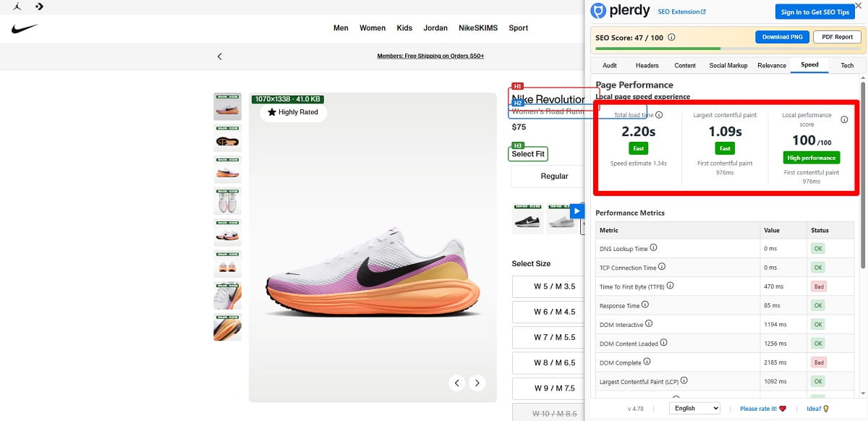Select size W 8 / M 6.5
The height and width of the screenshot is (421, 868).
coord(548,363)
